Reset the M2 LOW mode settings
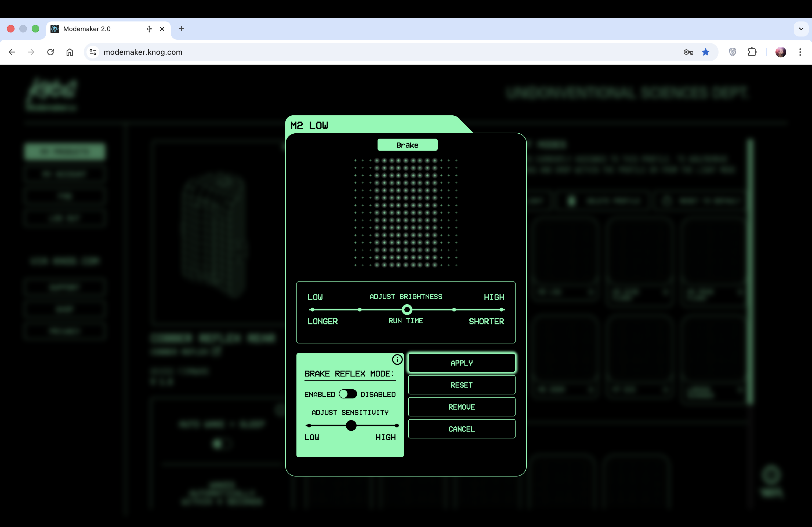This screenshot has width=812, height=527. (x=461, y=385)
